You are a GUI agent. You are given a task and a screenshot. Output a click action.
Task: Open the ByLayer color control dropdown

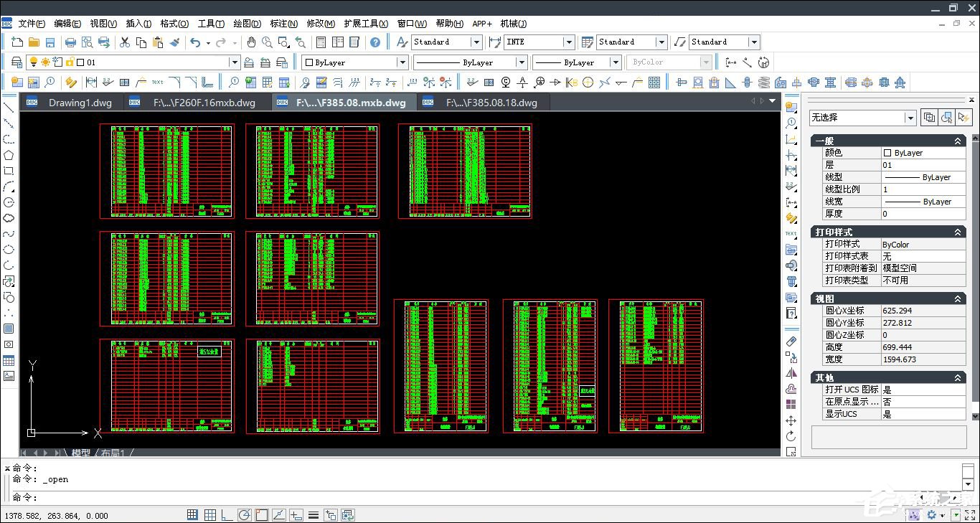401,62
